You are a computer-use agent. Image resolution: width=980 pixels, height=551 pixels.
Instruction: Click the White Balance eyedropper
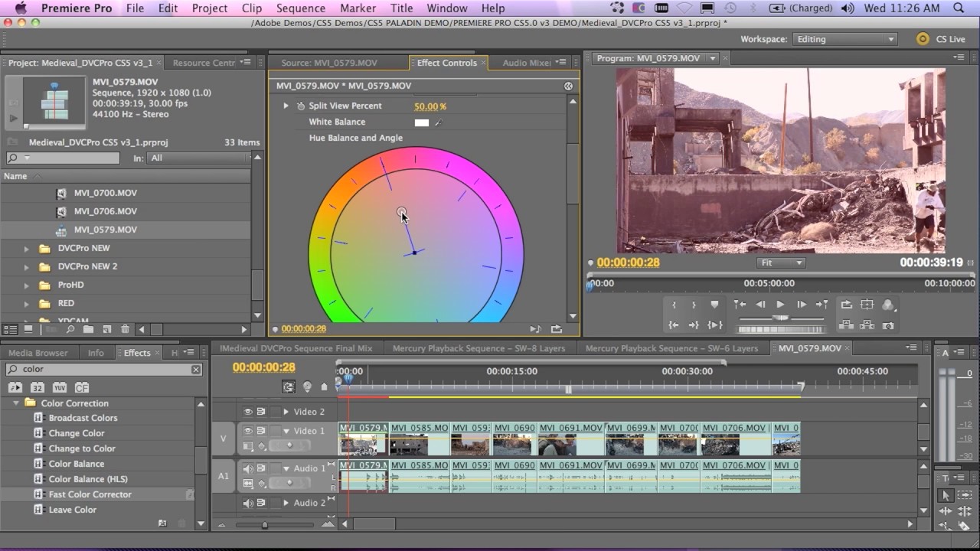pyautogui.click(x=439, y=122)
